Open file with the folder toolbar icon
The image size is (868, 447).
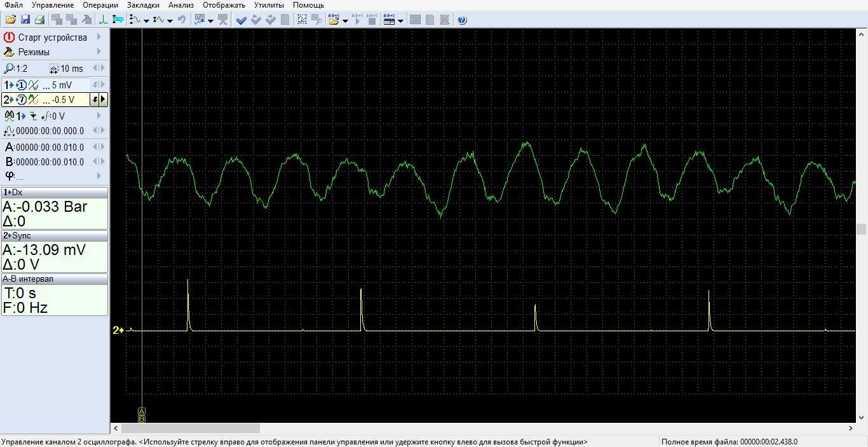click(11, 20)
